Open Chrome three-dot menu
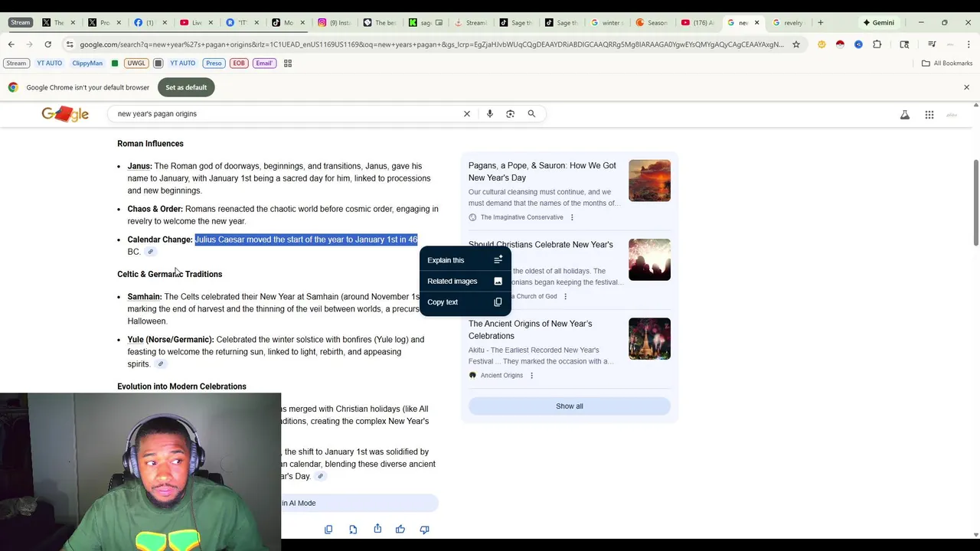The width and height of the screenshot is (980, 551). pos(969,44)
